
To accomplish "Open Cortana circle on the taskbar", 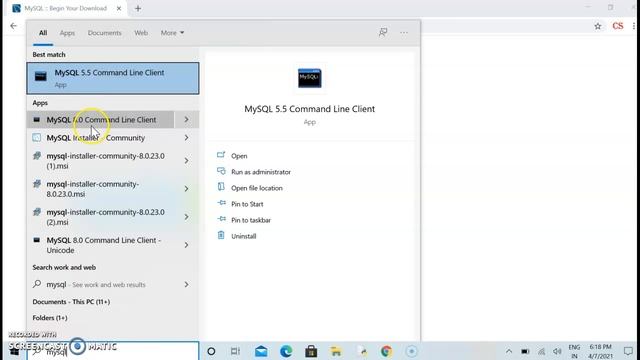I will point(211,351).
